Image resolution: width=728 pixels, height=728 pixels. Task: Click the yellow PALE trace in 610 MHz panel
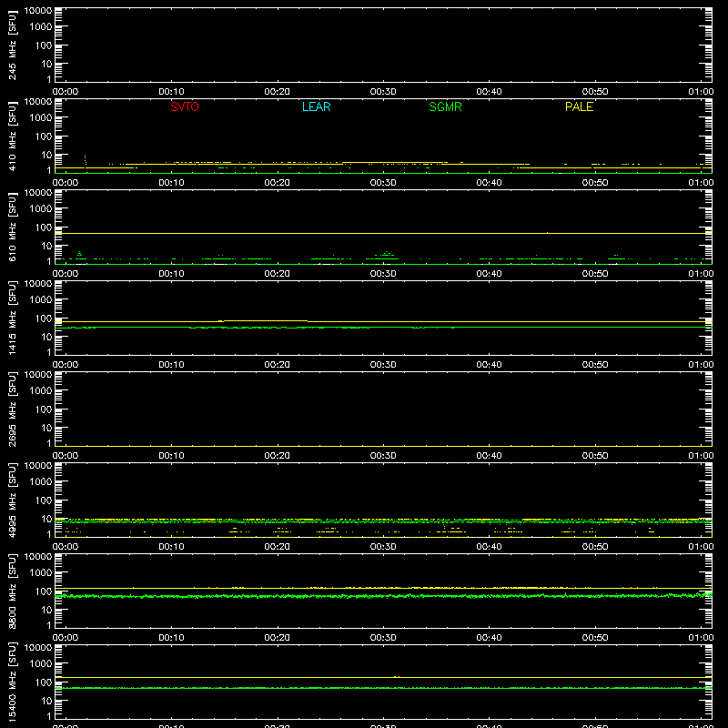[x=383, y=233]
